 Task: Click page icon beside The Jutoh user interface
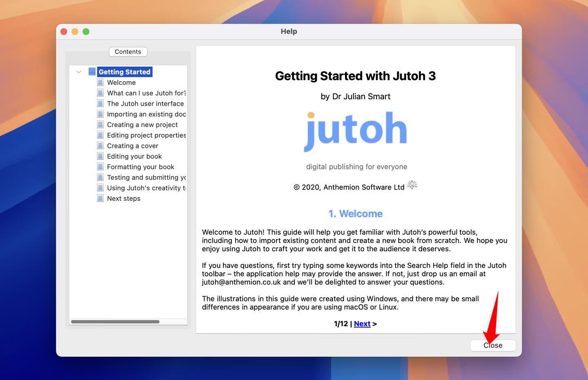(100, 104)
